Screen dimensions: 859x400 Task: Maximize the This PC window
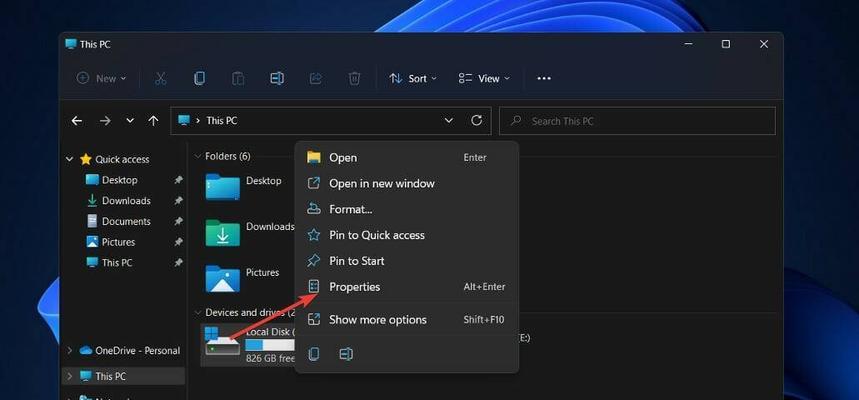(726, 44)
